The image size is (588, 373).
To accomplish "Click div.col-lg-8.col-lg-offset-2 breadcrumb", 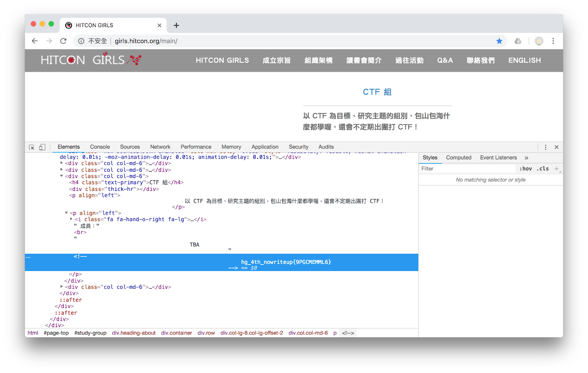I will click(252, 333).
